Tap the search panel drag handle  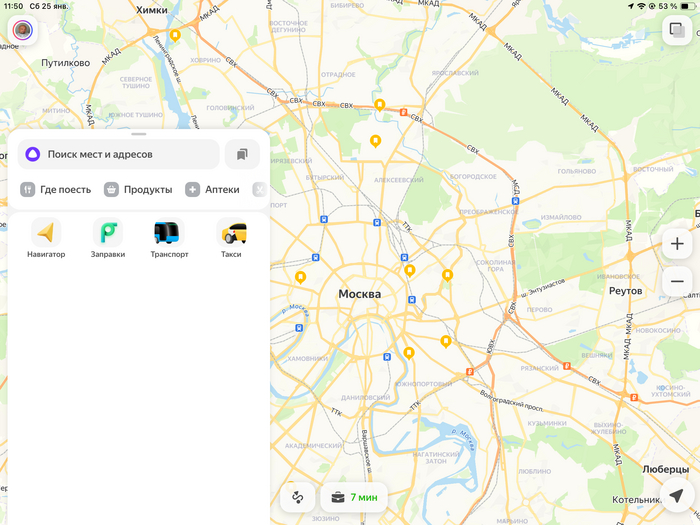[139, 134]
